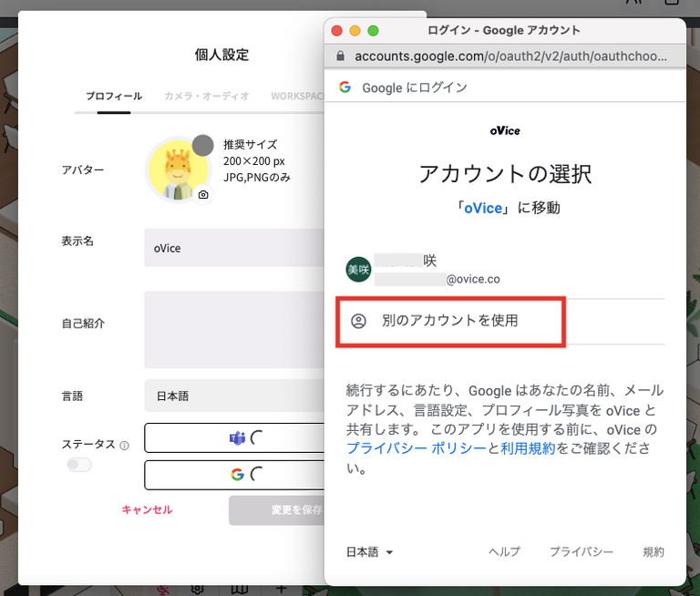Click the 個人設定 dialog title
700x596 pixels.
tap(221, 55)
